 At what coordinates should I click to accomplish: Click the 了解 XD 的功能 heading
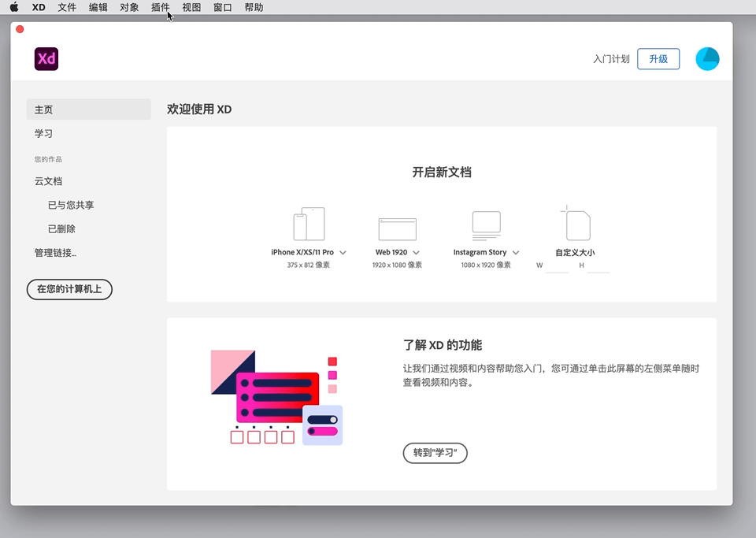click(443, 345)
